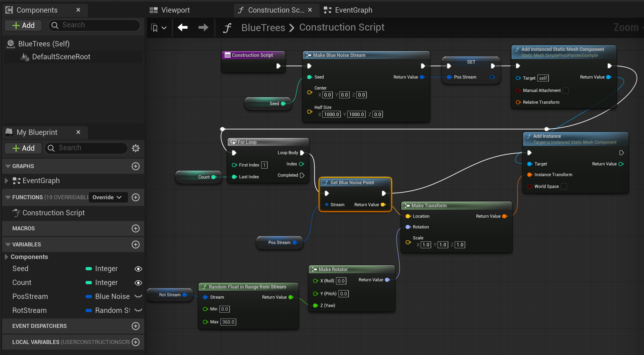Click the Max value field 360.0
The image size is (644, 355).
pyautogui.click(x=228, y=322)
